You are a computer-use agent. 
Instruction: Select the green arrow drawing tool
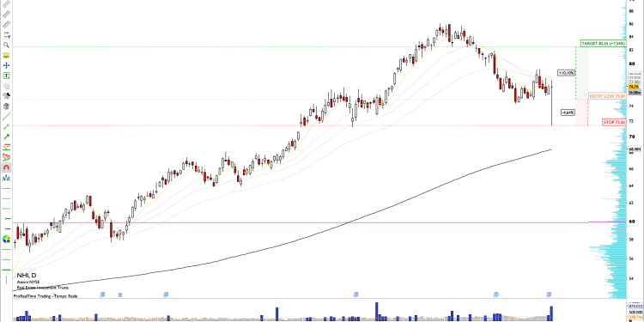click(x=6, y=137)
